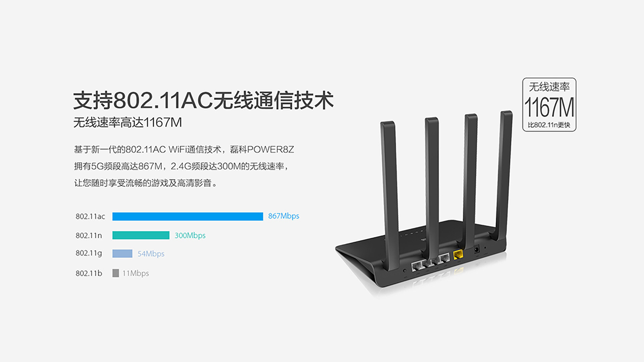Click the 比802.11n更快 text in badge
Viewport: 644px width, 362px height.
[549, 125]
